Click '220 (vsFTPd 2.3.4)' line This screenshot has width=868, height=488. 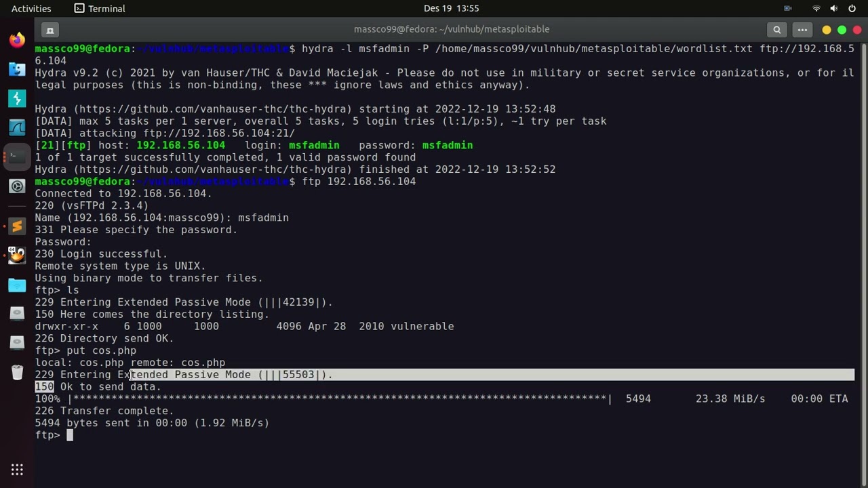coord(92,206)
